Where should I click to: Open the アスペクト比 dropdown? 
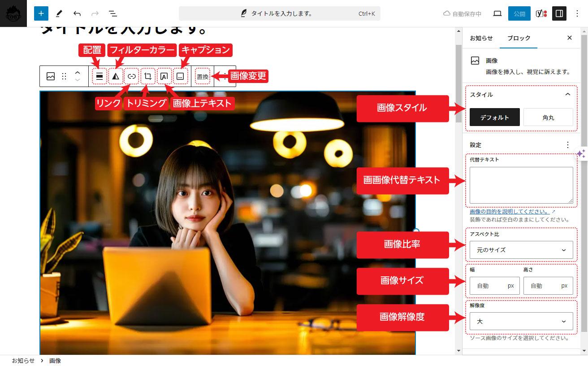point(521,250)
